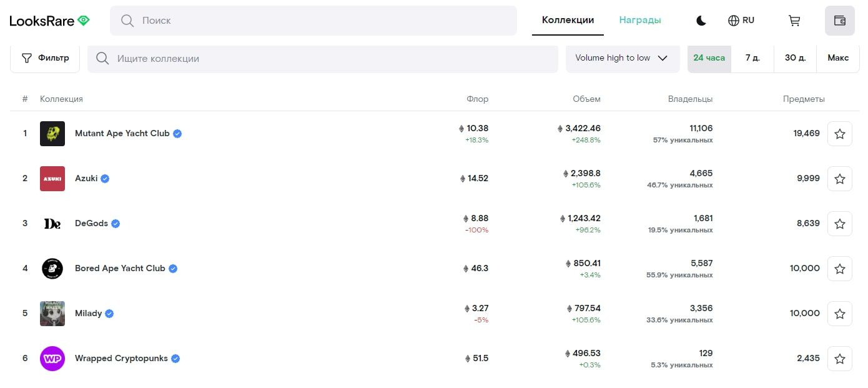Screen dimensions: 868x388
Task: Select the Коллекции tab
Action: 567,20
